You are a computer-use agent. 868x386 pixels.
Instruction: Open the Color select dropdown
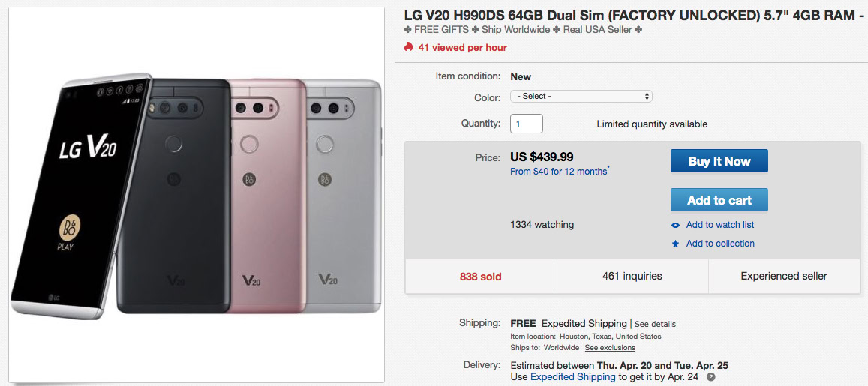click(581, 97)
